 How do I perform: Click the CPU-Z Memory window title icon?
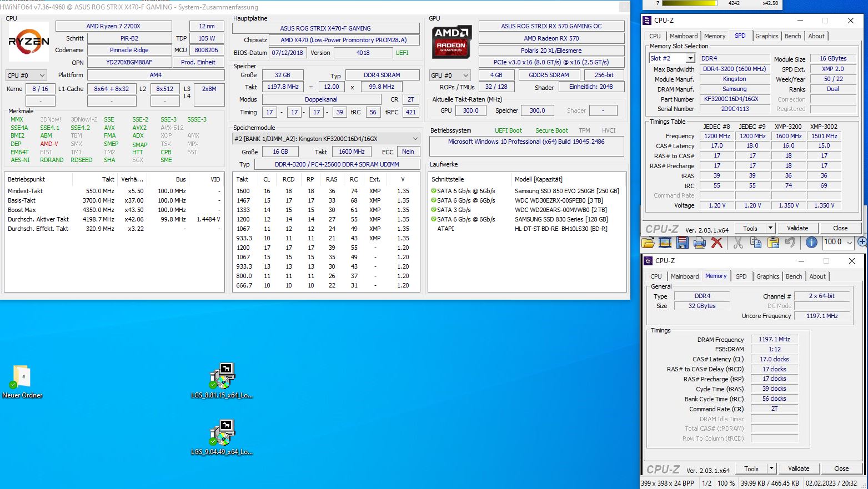(x=648, y=261)
